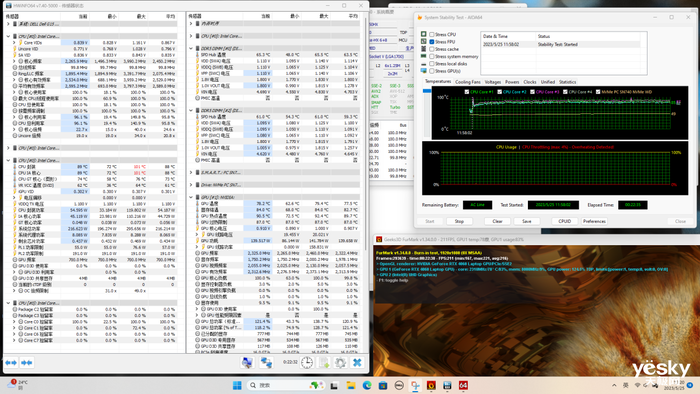Expand the S.M.A.R.T. sensor group
700x394 pixels.
(x=191, y=172)
